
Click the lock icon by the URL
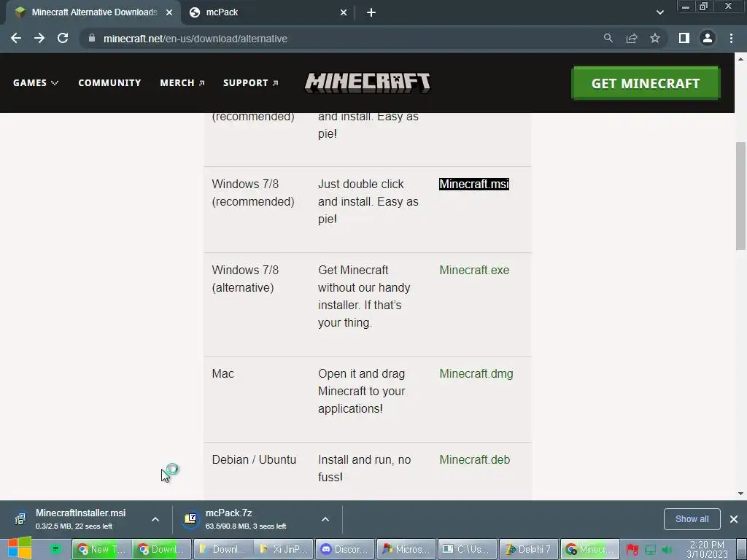tap(91, 38)
